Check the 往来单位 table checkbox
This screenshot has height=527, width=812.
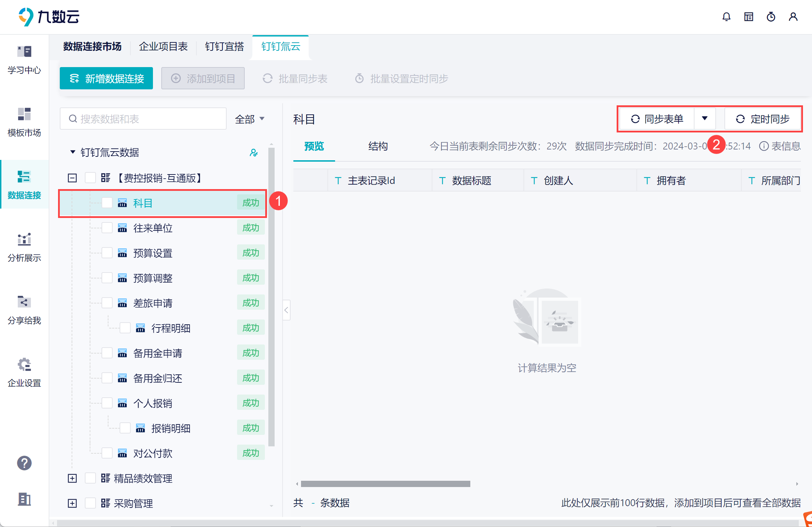107,228
